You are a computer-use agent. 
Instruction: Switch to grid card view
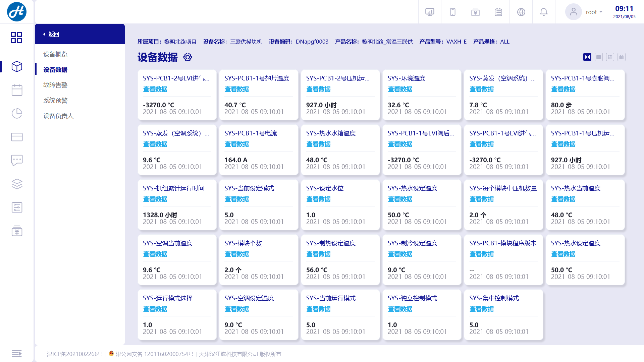coord(587,57)
